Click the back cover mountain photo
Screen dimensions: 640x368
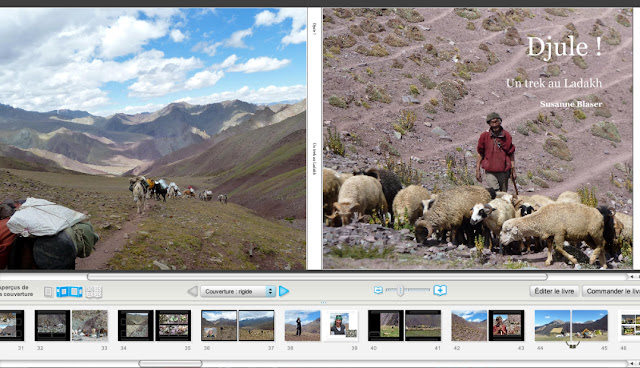(x=153, y=139)
